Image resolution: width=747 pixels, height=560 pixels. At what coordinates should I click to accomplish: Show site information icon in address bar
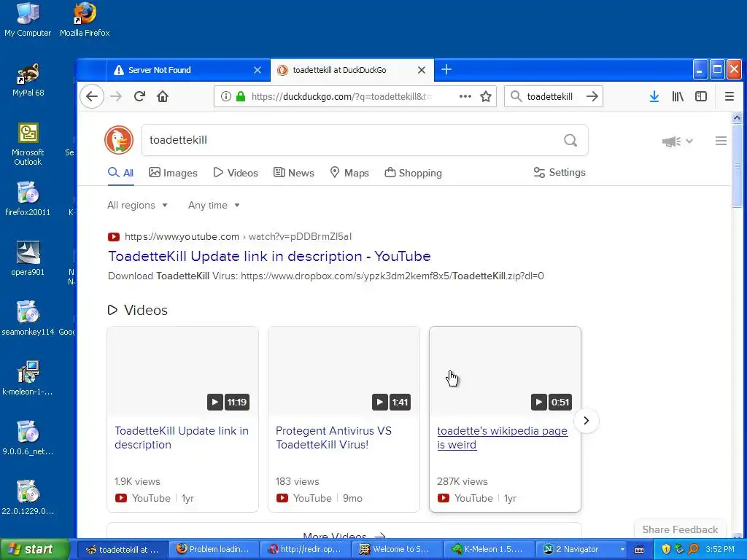click(226, 97)
